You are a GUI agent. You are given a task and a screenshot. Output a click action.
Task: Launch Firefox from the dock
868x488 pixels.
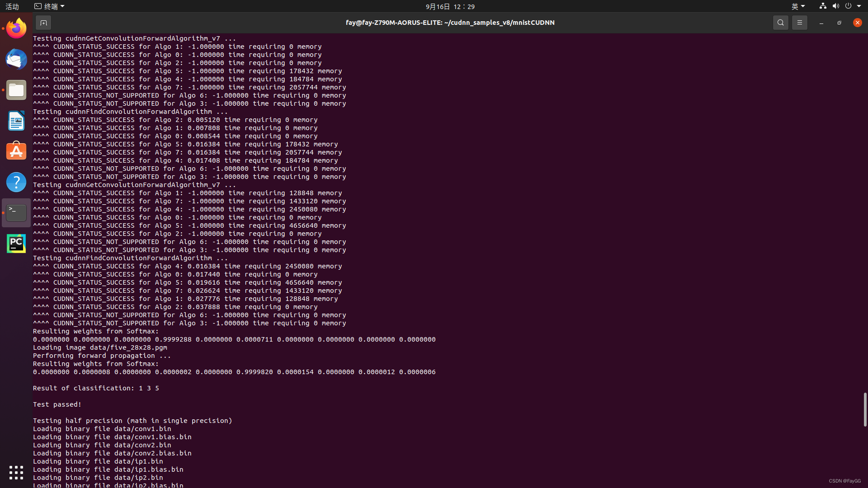pyautogui.click(x=16, y=28)
